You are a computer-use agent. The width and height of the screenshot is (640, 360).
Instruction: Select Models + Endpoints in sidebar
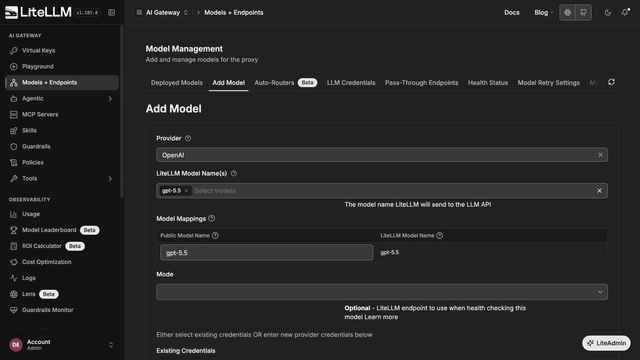(x=62, y=82)
